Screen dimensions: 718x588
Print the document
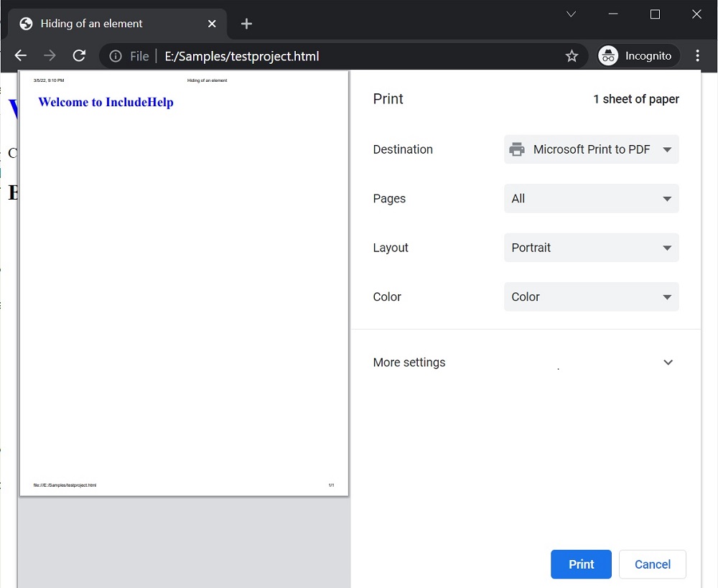581,564
